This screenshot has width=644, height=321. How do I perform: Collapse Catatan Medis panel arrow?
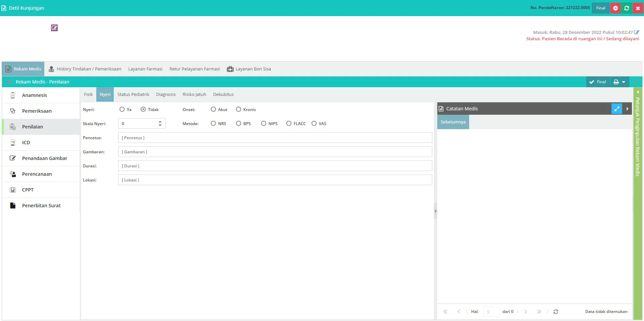(627, 109)
